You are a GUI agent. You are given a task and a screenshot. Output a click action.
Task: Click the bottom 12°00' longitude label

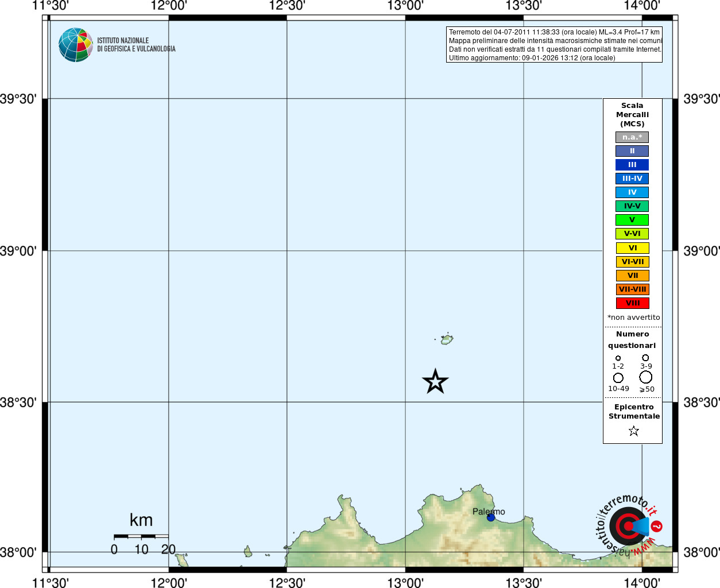click(x=169, y=583)
